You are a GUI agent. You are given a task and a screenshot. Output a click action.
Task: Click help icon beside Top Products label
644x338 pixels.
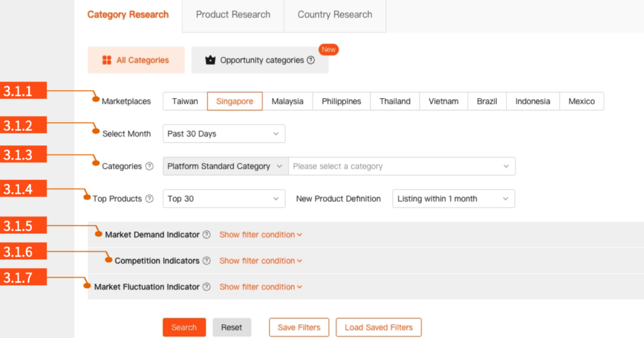(149, 199)
